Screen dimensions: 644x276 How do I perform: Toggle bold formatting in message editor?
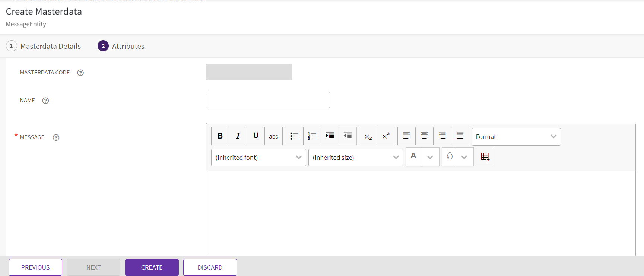point(220,136)
